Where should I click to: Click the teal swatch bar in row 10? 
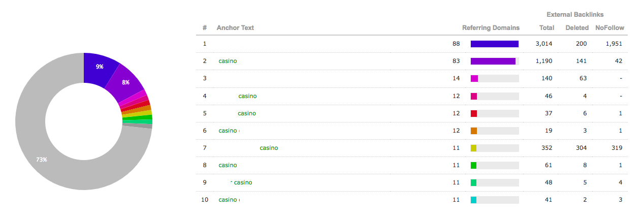click(474, 200)
